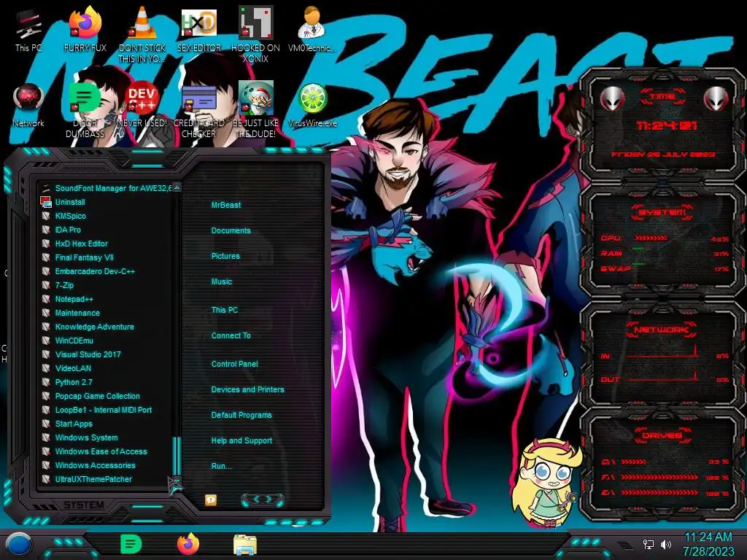This screenshot has width=747, height=560.
Task: Open the clock showing 11:24 AM
Action: (x=708, y=544)
